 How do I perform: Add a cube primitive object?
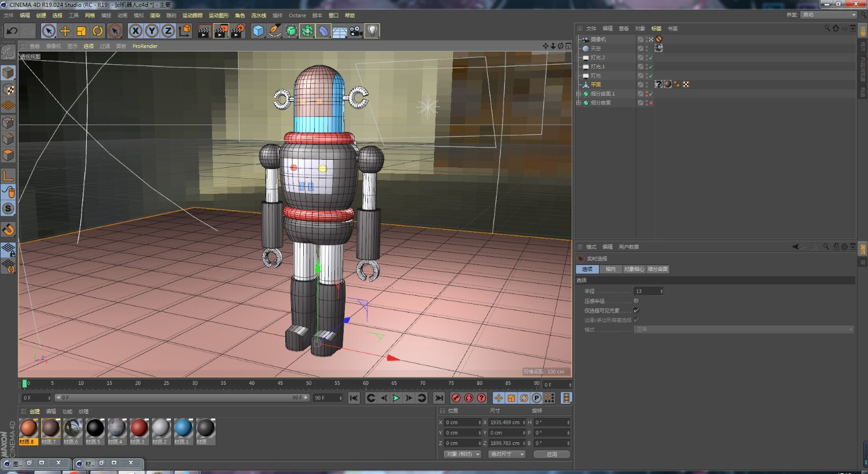pos(259,31)
